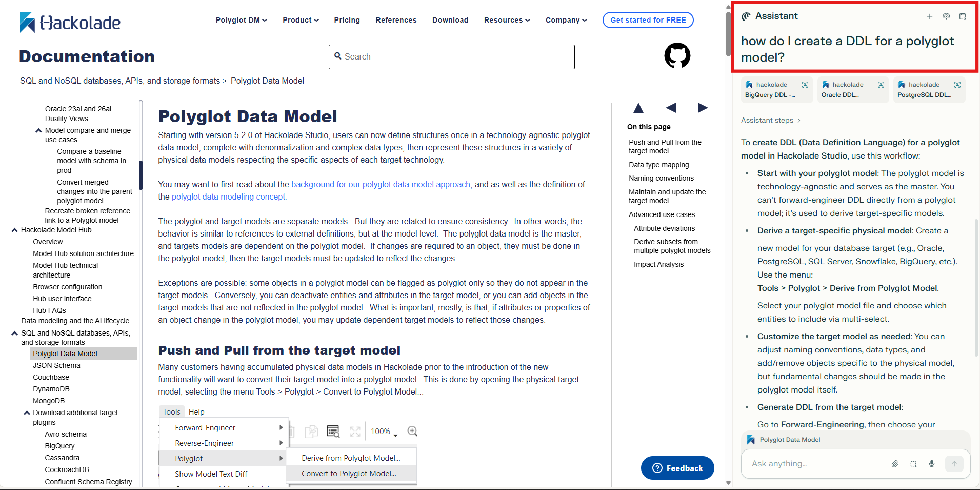Open the Resources dropdown menu

point(507,20)
